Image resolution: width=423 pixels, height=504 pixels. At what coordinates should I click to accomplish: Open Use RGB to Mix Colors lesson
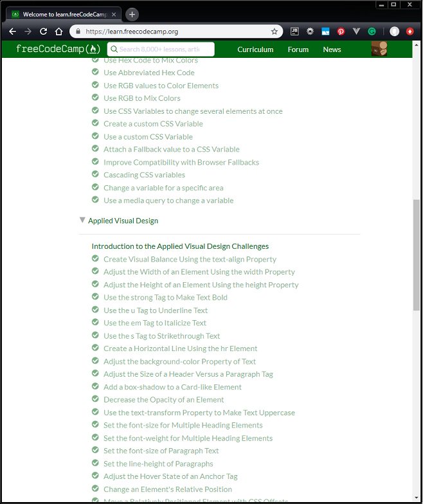(141, 98)
